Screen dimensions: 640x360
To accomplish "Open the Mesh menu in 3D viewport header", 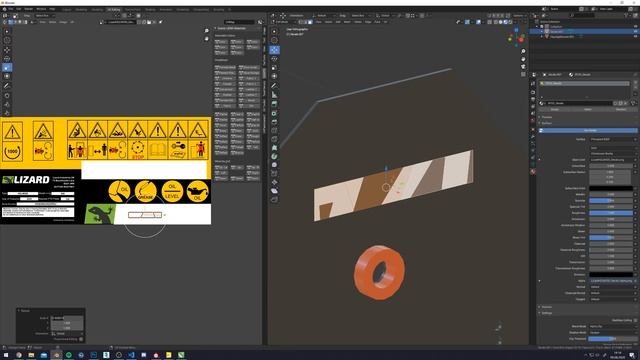I will point(347,22).
